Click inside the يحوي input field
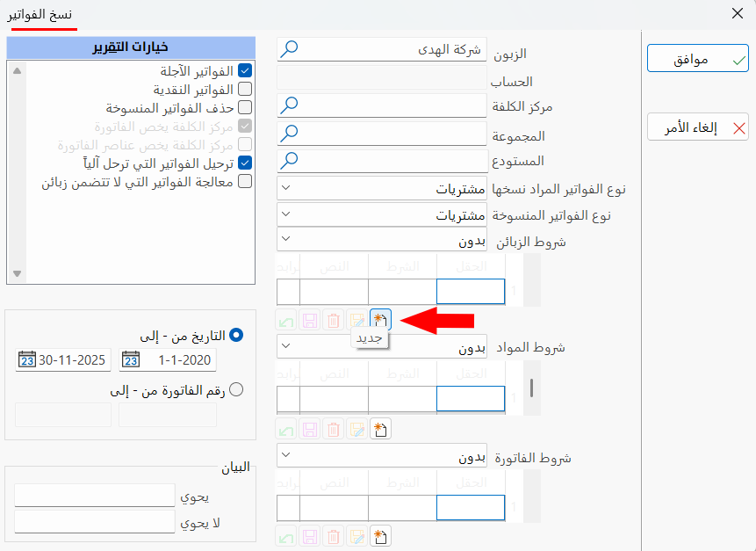 [94, 494]
